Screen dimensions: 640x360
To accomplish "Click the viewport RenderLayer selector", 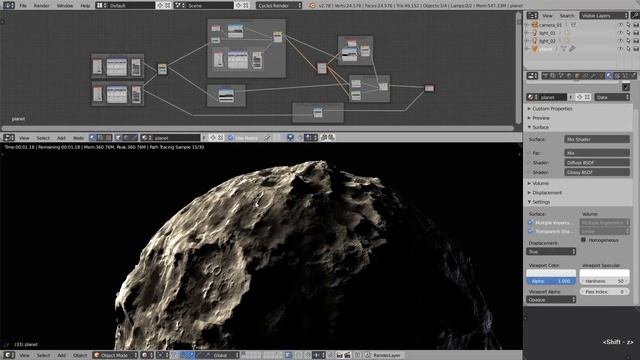I will (x=384, y=355).
